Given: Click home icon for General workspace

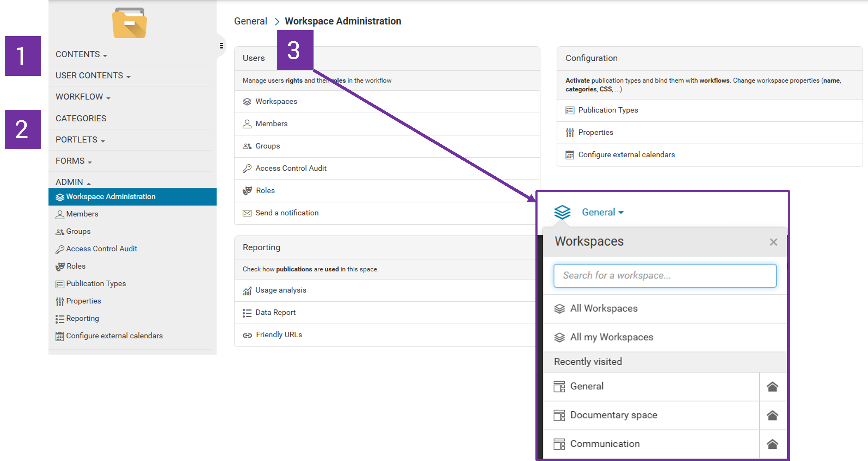Looking at the screenshot, I should click(773, 387).
